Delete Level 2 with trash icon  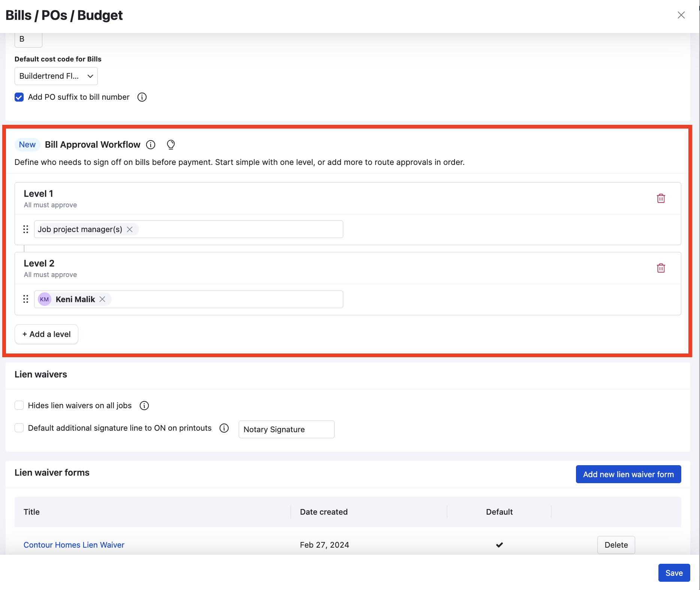click(661, 268)
